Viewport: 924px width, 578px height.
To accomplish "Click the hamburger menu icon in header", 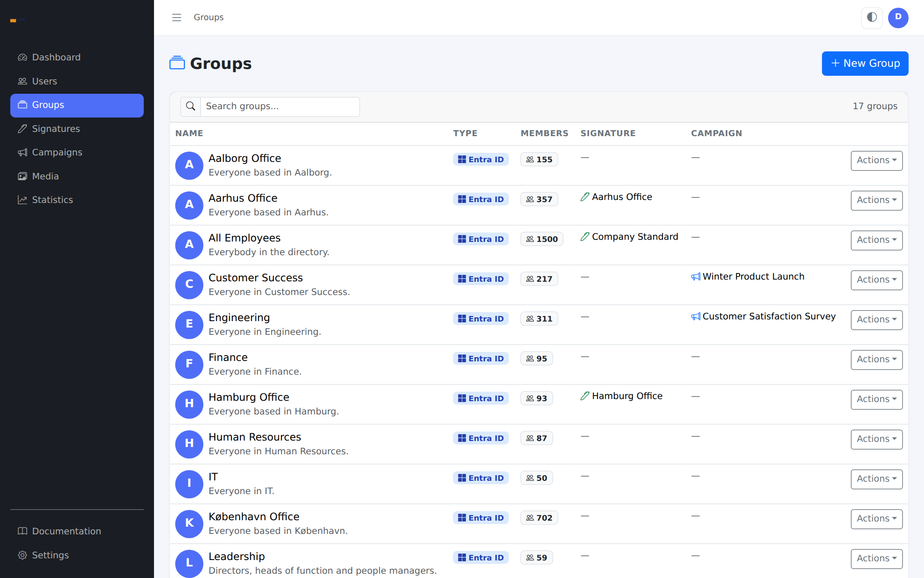I will (x=177, y=18).
